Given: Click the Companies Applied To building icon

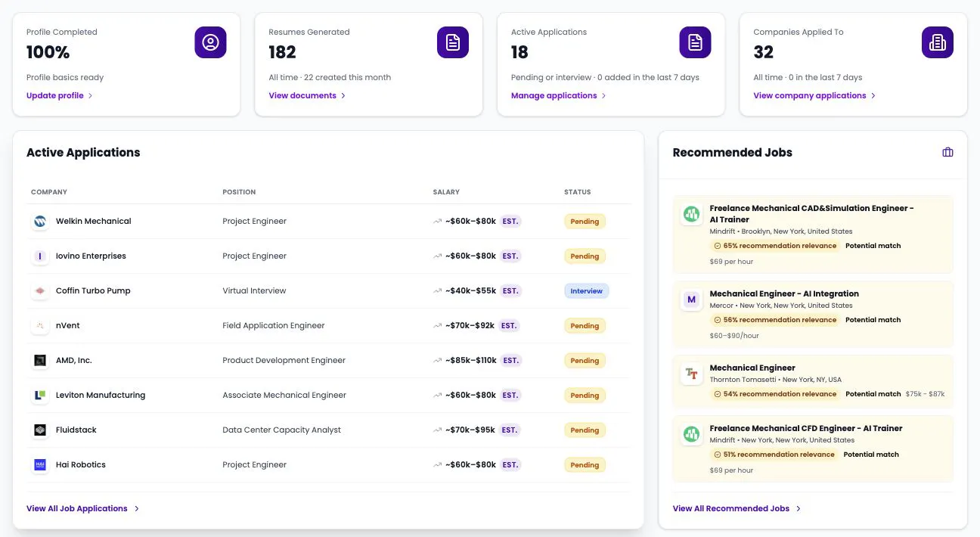Looking at the screenshot, I should tap(938, 42).
